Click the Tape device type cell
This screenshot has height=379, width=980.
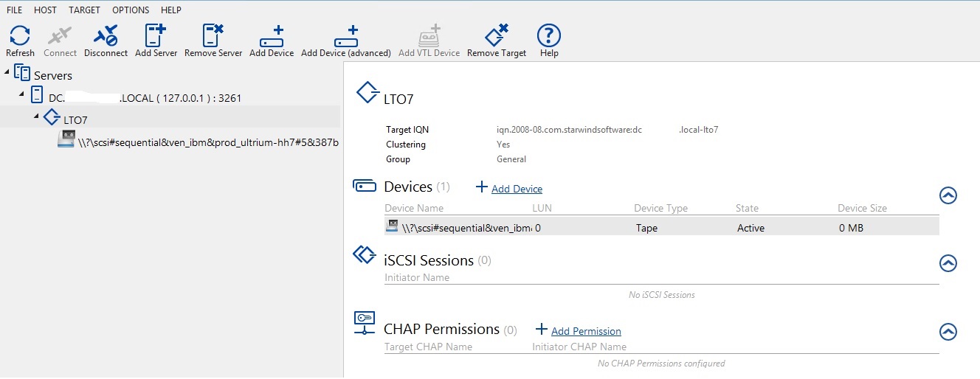pyautogui.click(x=646, y=228)
